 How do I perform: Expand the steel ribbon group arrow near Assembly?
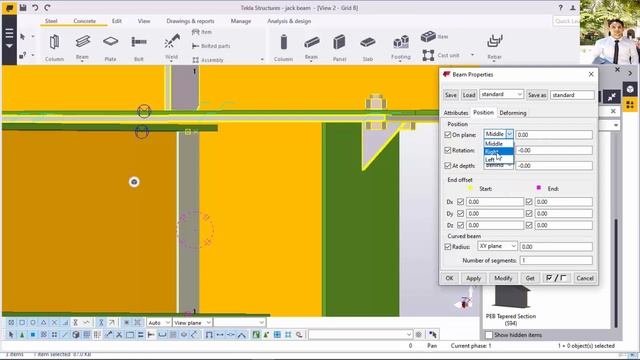point(262,60)
